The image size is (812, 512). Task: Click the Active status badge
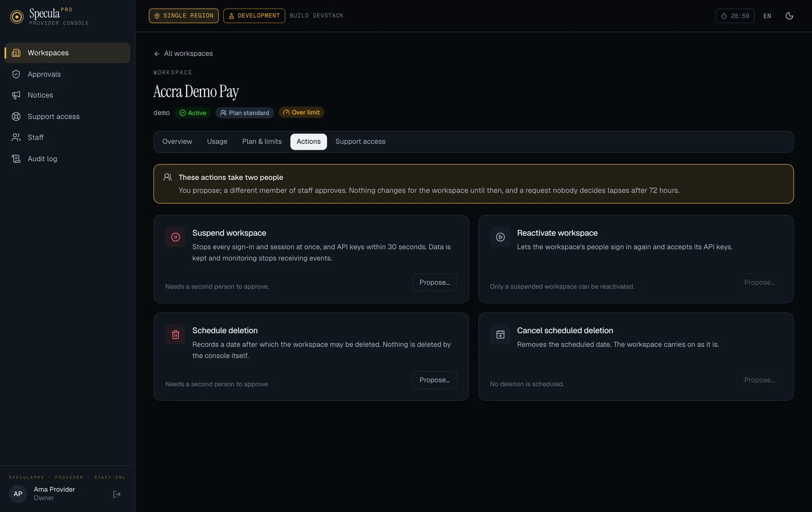pyautogui.click(x=193, y=113)
